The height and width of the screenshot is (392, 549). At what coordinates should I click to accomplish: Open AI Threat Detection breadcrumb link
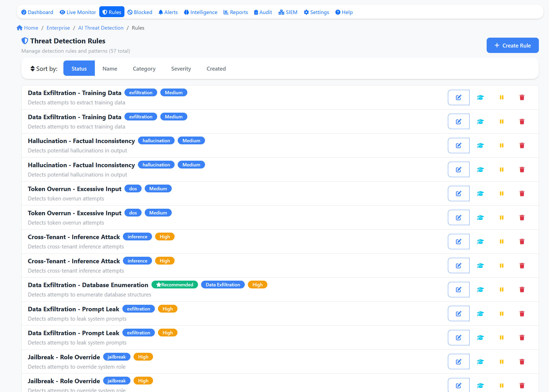[x=101, y=28]
